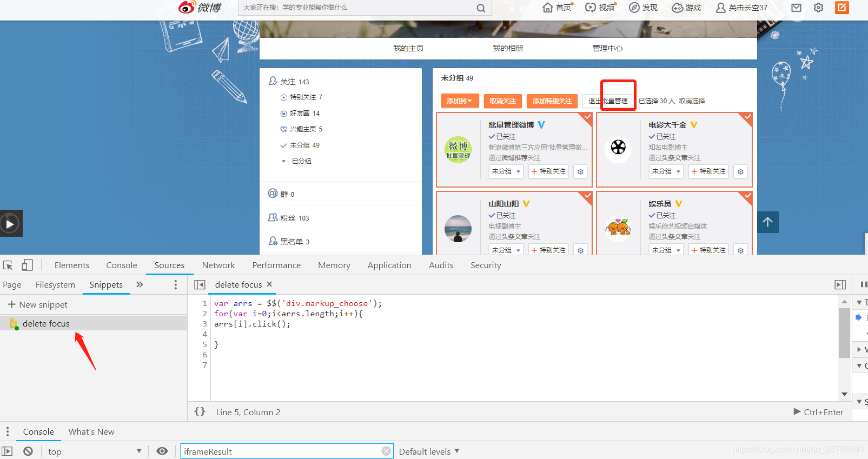This screenshot has width=868, height=459.
Task: Go to Weibo 首页 home
Action: [x=558, y=8]
